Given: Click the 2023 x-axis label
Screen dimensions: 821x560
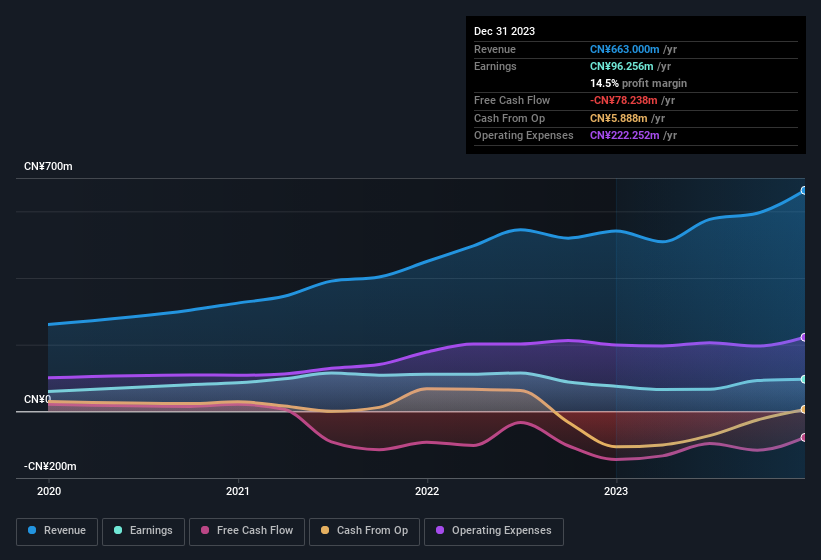Looking at the screenshot, I should 616,491.
